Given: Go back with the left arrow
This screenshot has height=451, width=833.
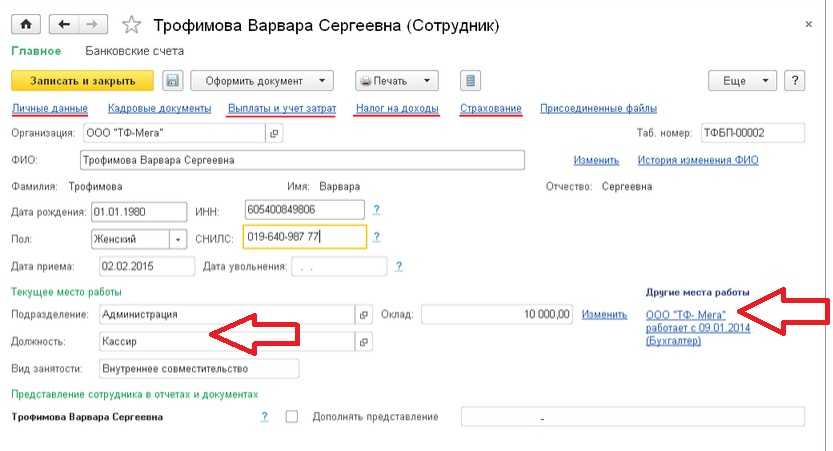Looking at the screenshot, I should click(x=65, y=24).
